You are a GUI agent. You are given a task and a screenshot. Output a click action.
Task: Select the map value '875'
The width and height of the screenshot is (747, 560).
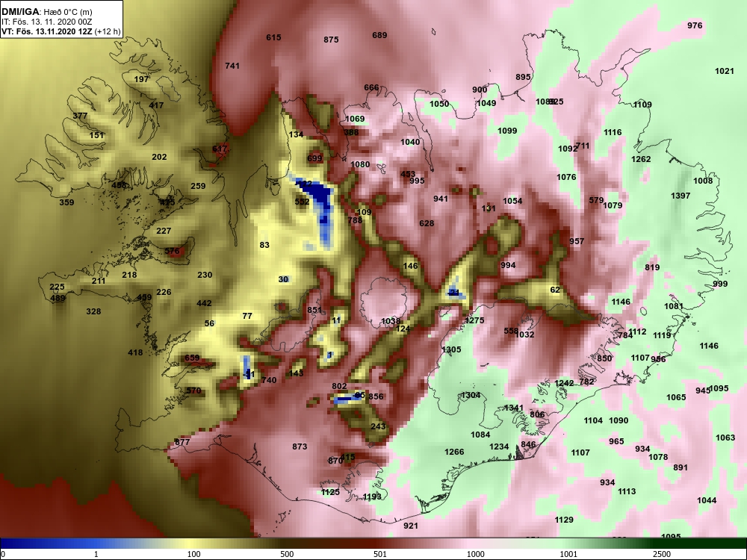331,40
